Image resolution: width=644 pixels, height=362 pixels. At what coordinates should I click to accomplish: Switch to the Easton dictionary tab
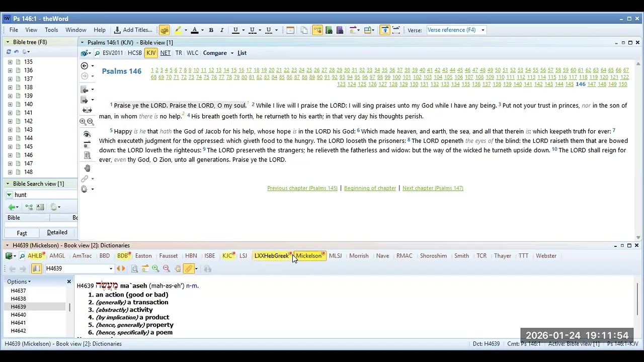[x=143, y=256]
